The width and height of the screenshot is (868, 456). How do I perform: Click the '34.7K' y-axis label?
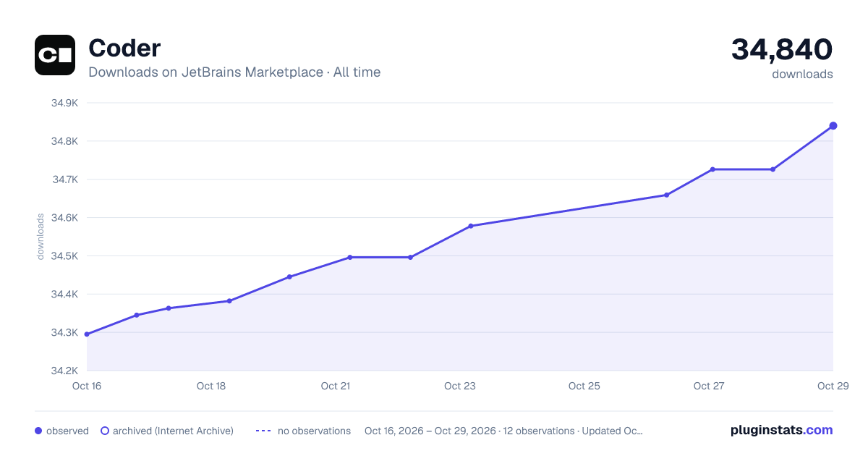coord(64,180)
